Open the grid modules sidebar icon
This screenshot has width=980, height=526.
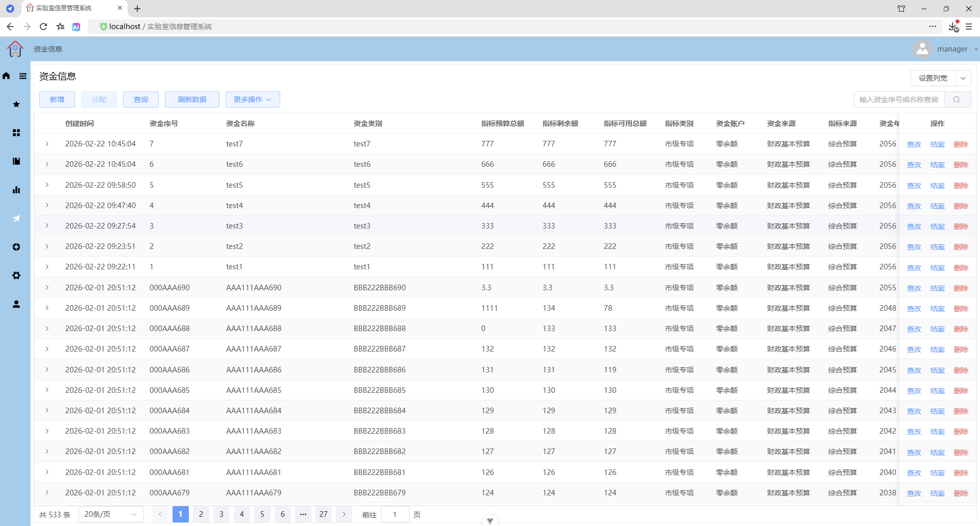tap(16, 133)
